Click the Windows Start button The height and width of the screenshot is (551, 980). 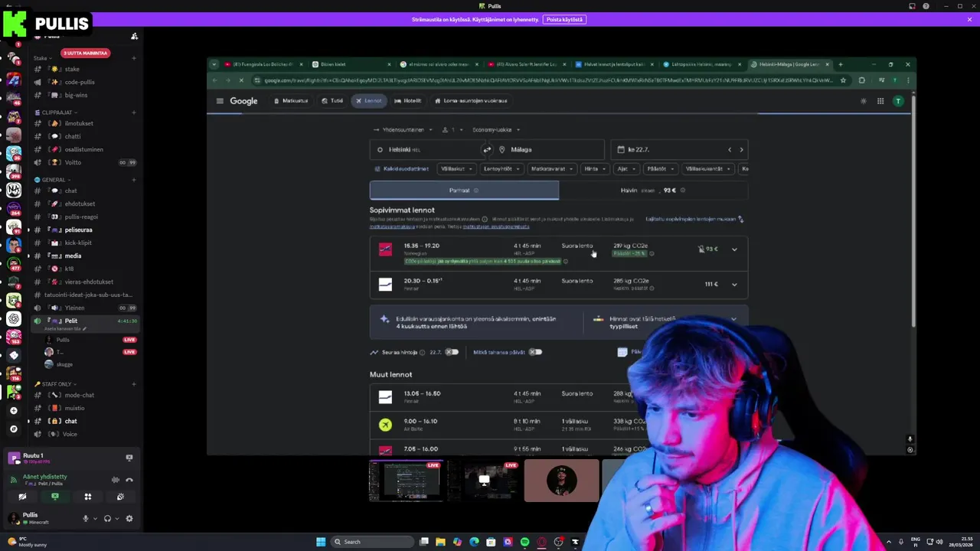pyautogui.click(x=321, y=542)
